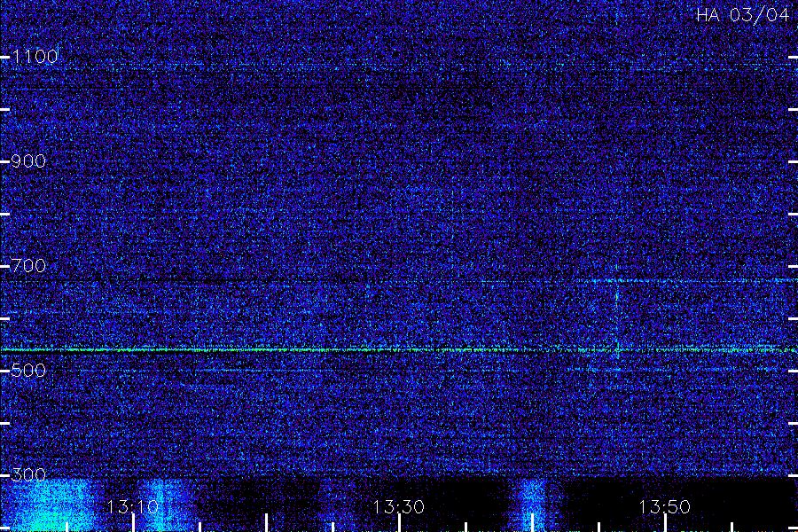Click the 500 frequency axis label

coord(28,370)
